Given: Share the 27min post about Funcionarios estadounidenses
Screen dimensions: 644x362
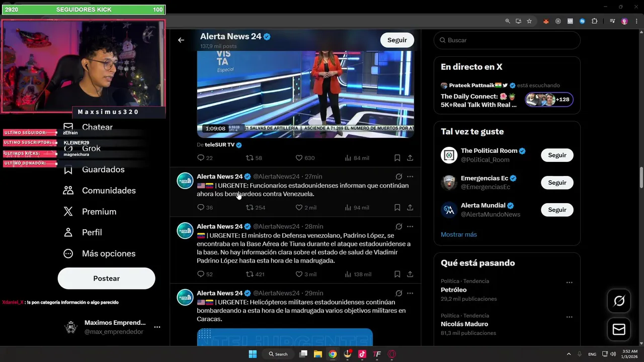Looking at the screenshot, I should pos(410,208).
